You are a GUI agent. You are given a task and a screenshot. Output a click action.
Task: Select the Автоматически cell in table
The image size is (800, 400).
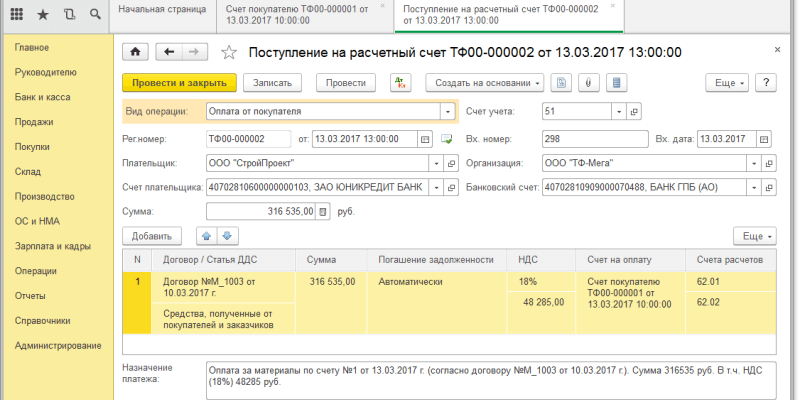click(x=437, y=303)
